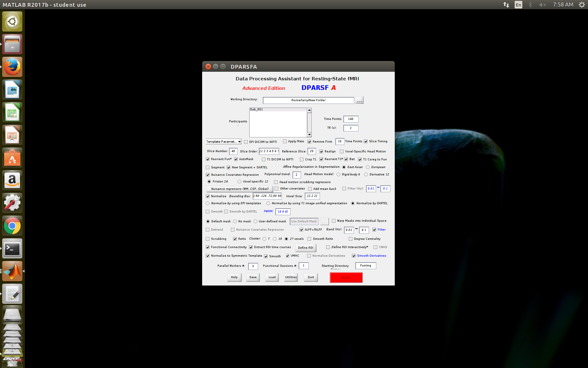The width and height of the screenshot is (588, 368).
Task: Uncheck Remove First time points
Action: [x=309, y=142]
